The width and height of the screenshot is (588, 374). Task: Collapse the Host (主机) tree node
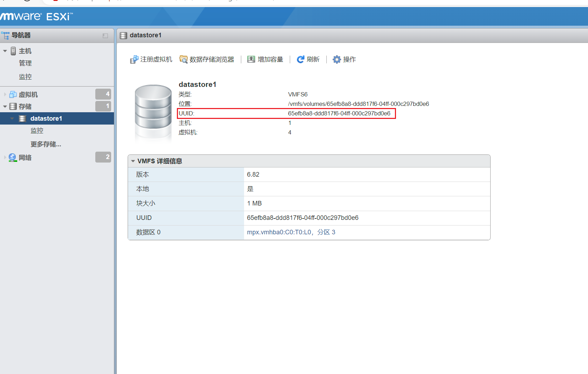5,51
